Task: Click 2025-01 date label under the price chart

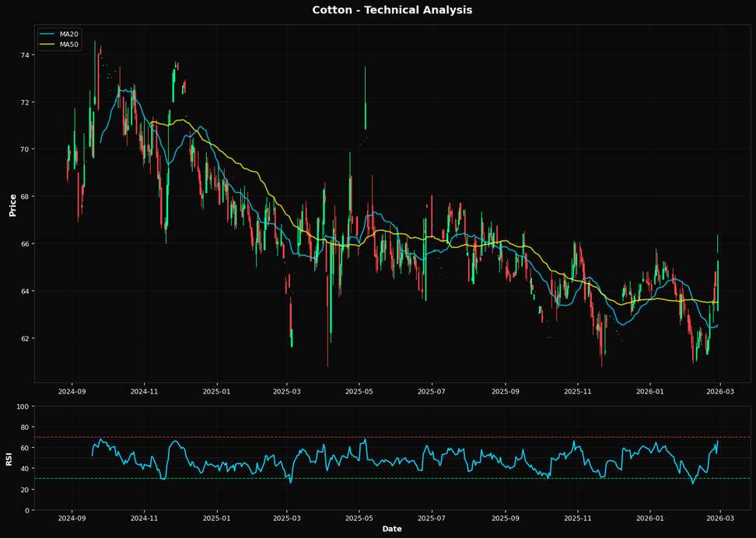Action: pyautogui.click(x=217, y=391)
